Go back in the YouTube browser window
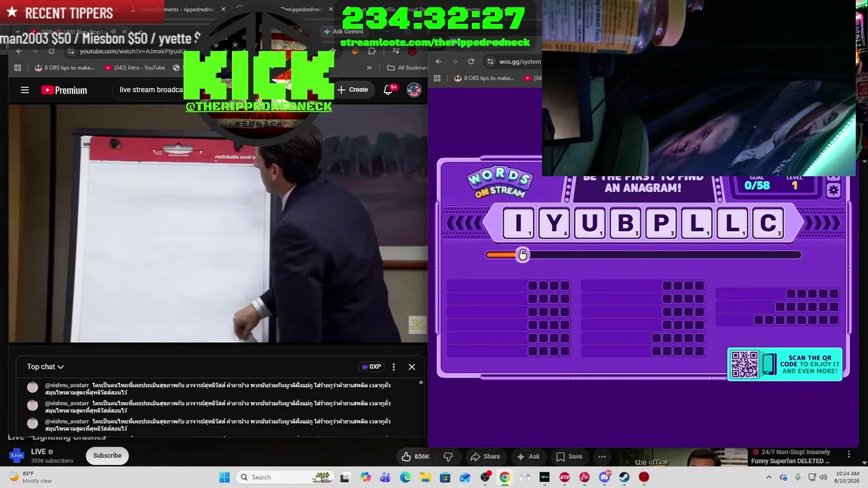 pyautogui.click(x=19, y=51)
